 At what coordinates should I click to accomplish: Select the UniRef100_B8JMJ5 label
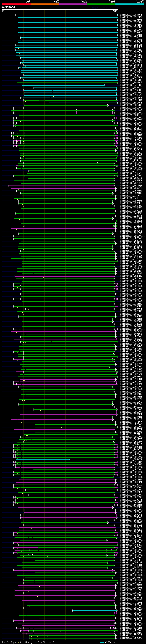[x=131, y=116]
